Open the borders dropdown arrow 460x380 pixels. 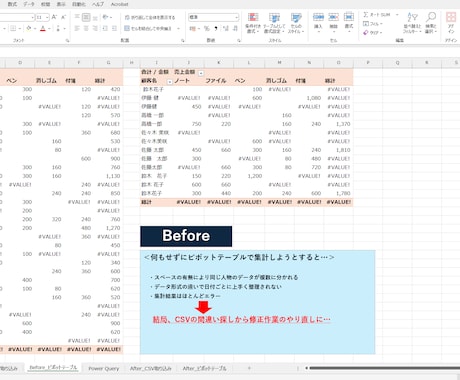click(20, 29)
